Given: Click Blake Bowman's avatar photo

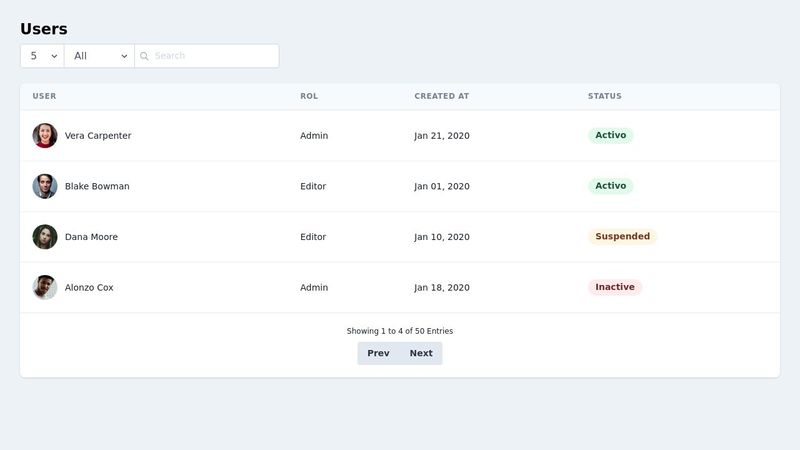Looking at the screenshot, I should point(44,186).
